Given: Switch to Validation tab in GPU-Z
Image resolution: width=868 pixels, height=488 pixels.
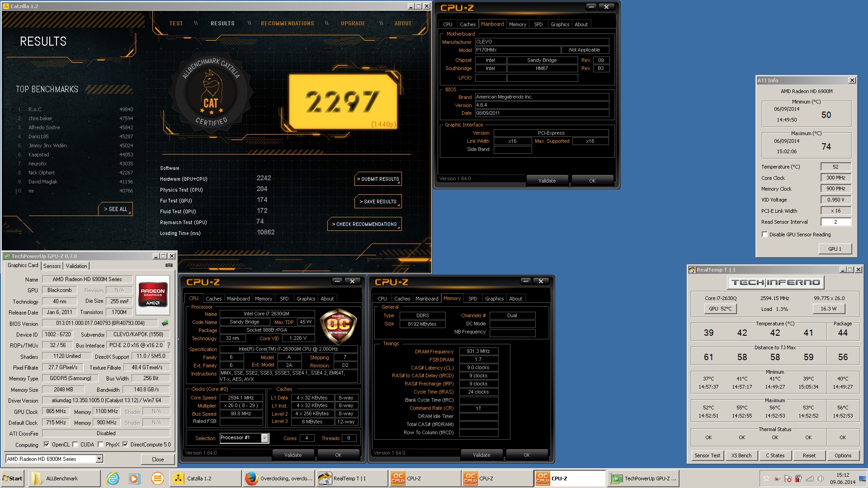Looking at the screenshot, I should tap(76, 266).
